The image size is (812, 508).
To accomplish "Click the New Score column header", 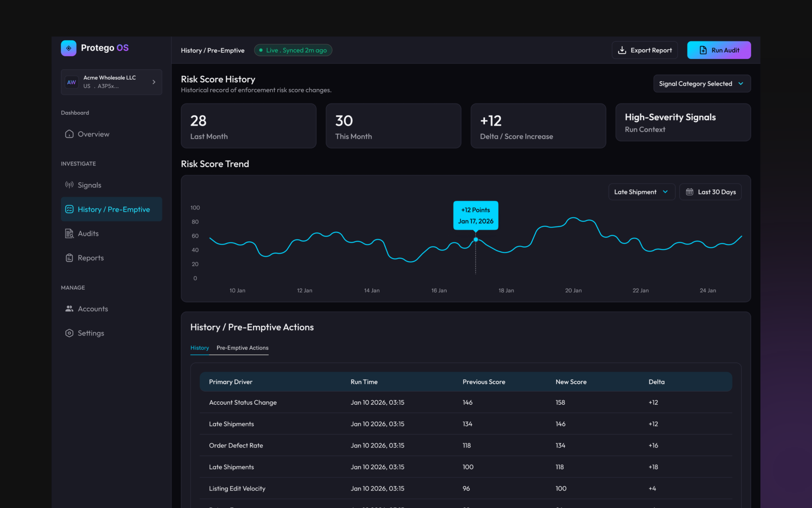I will pyautogui.click(x=571, y=382).
